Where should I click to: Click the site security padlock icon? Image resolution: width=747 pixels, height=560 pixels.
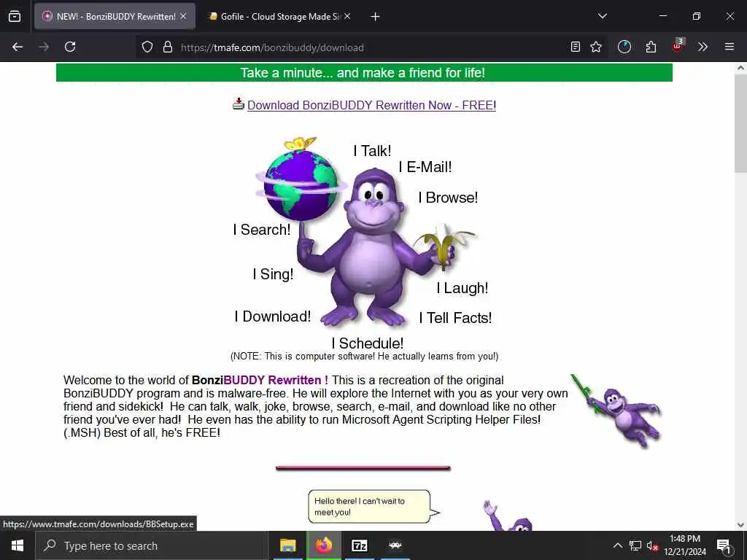pyautogui.click(x=167, y=47)
